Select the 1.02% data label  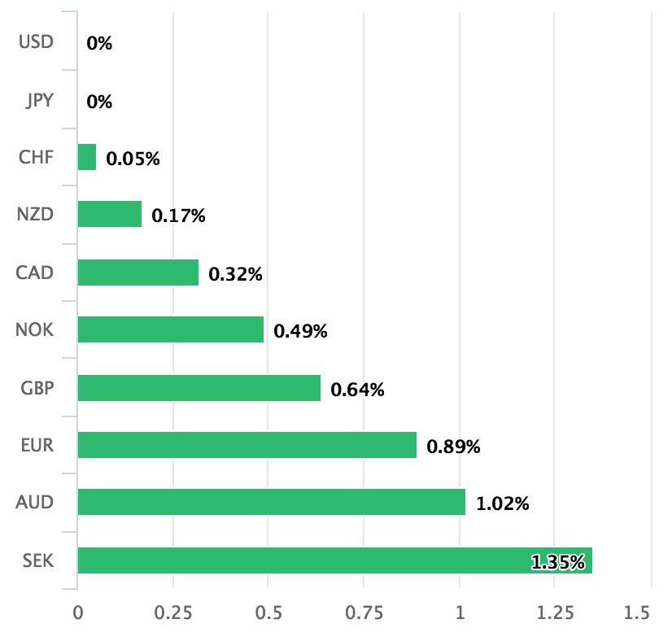(503, 504)
